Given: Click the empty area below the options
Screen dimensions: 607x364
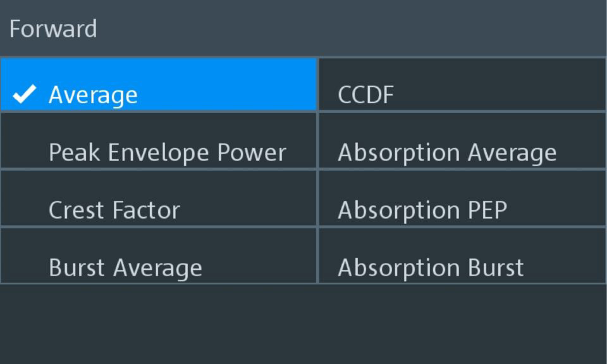Looking at the screenshot, I should click(303, 324).
